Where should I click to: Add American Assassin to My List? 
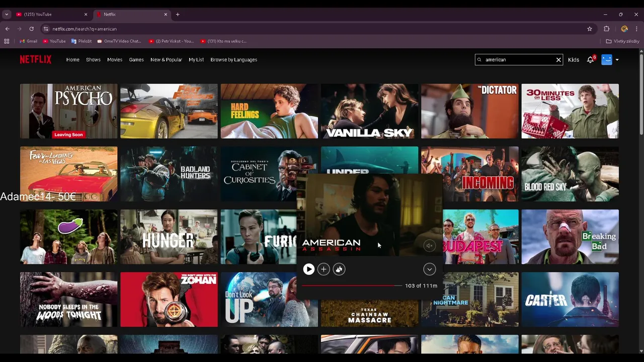(324, 269)
